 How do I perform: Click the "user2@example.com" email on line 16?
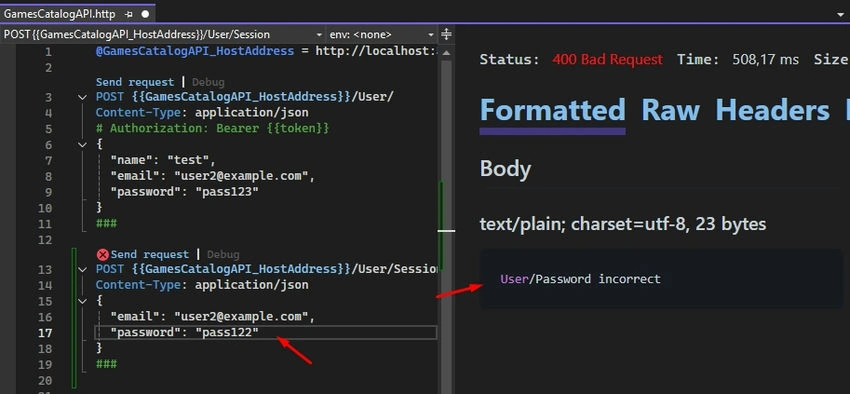click(241, 317)
